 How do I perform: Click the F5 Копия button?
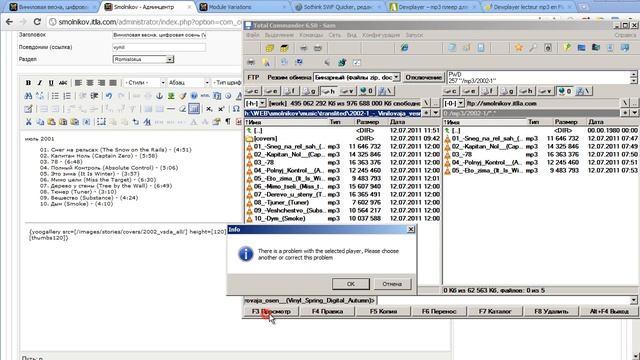tap(383, 311)
